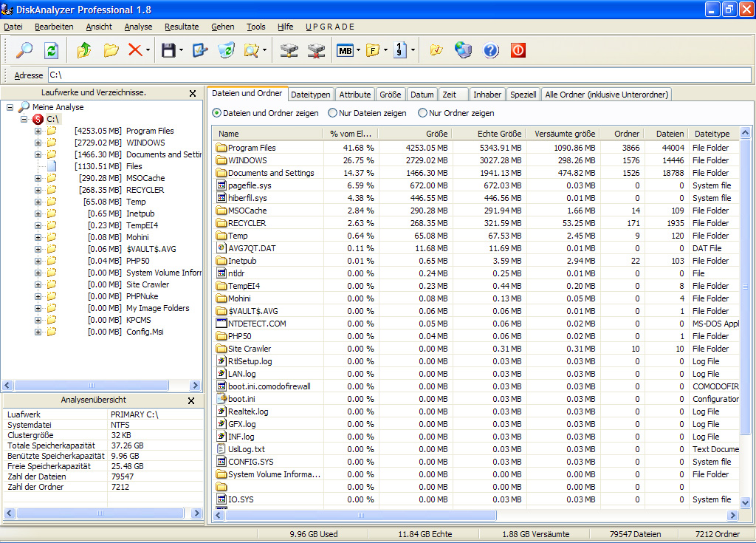Viewport: 756px width, 543px height.
Task: Open dropdown arrow next to 1-9 sort icon
Action: pos(413,50)
